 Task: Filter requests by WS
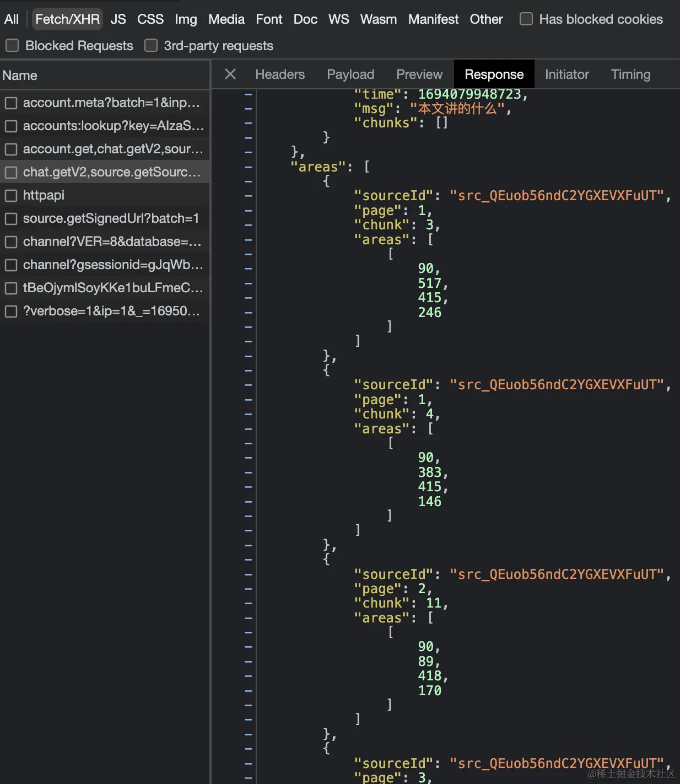tap(338, 19)
